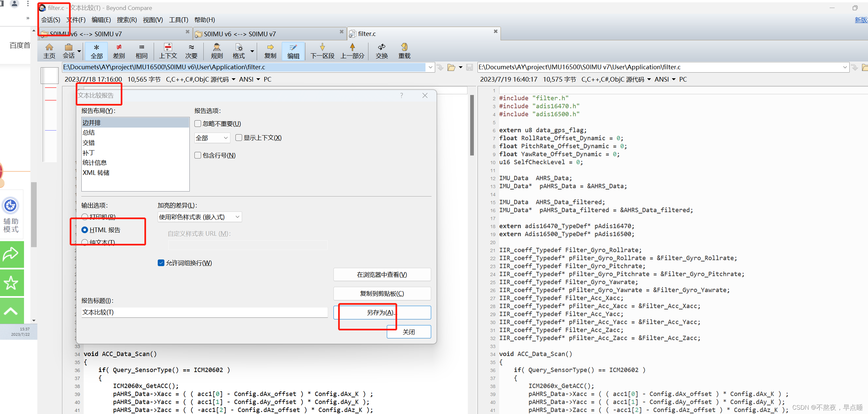868x414 pixels.
Task: Open right pane ANSI encoding dropdown
Action: click(x=674, y=79)
